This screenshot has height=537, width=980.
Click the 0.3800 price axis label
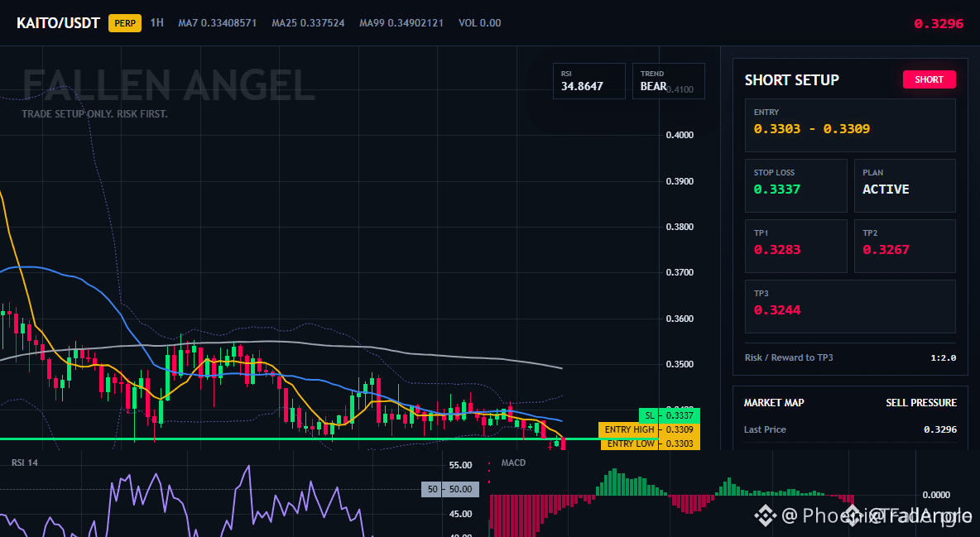click(680, 227)
